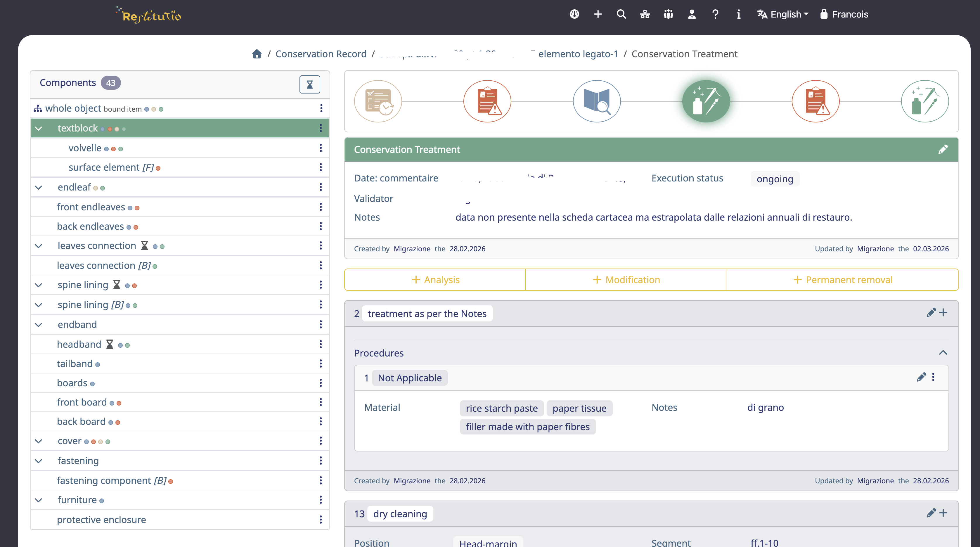980x547 pixels.
Task: Collapse the textblock component in the tree
Action: [39, 128]
